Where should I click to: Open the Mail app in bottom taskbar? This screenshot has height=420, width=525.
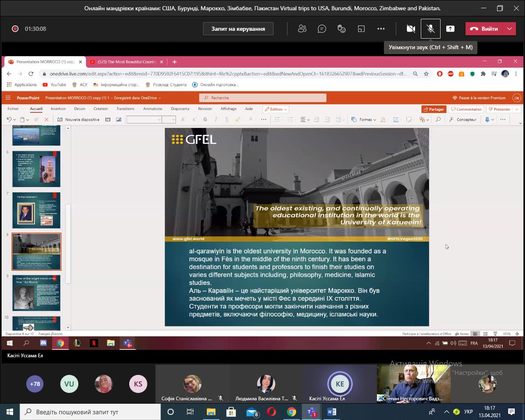[251, 412]
